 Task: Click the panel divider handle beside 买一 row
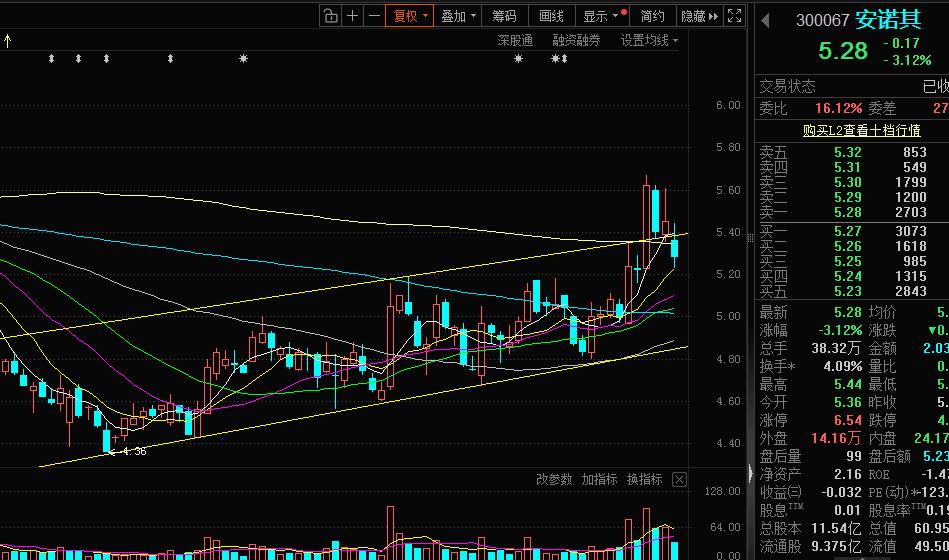click(750, 239)
